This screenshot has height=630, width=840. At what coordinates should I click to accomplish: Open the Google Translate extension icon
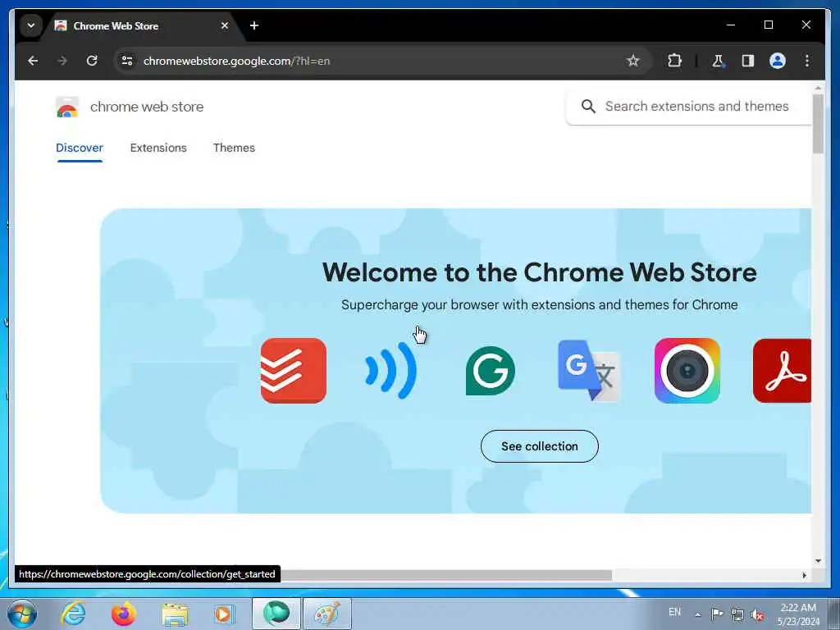[589, 371]
